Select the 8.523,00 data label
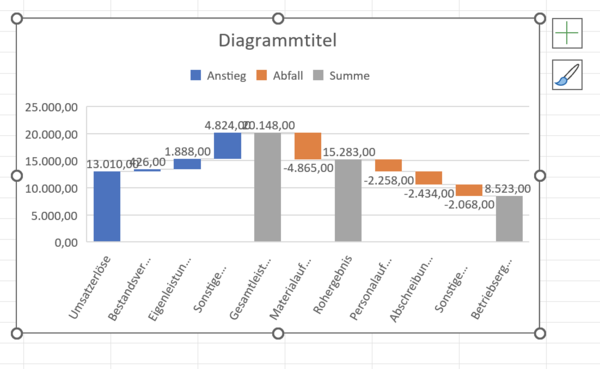The width and height of the screenshot is (600, 369). 507,189
